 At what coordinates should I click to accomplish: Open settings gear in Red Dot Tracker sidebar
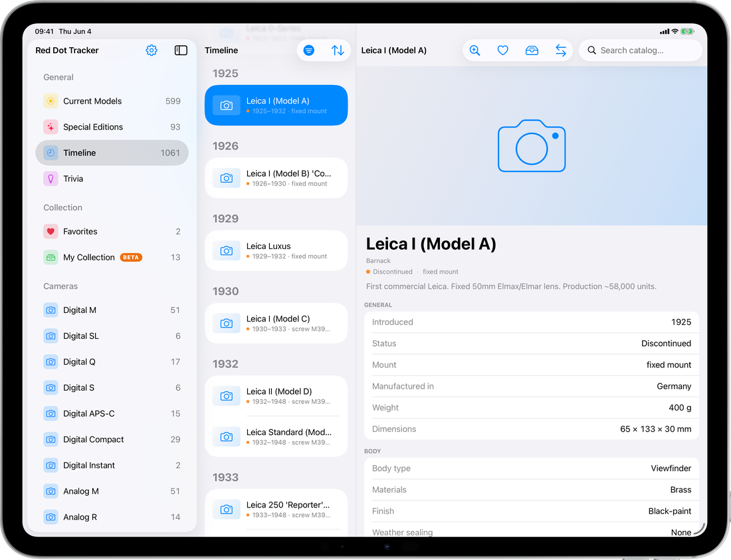[x=152, y=50]
